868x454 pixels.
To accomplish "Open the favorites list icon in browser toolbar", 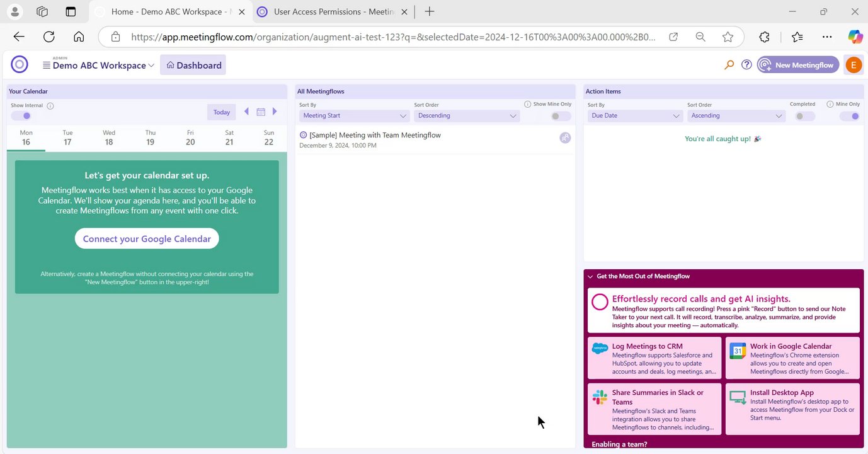I will pos(797,37).
